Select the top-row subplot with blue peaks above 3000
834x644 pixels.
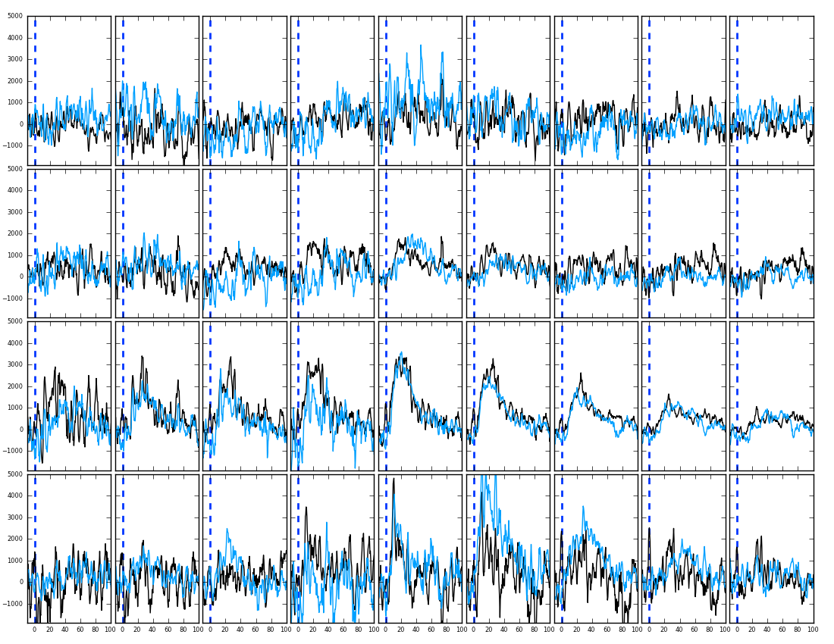[x=420, y=91]
